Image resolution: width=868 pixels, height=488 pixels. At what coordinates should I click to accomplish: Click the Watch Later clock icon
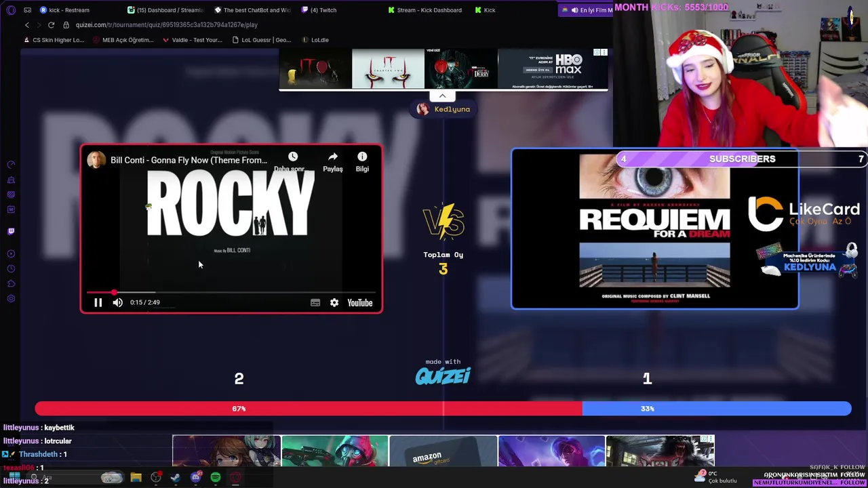click(x=293, y=157)
